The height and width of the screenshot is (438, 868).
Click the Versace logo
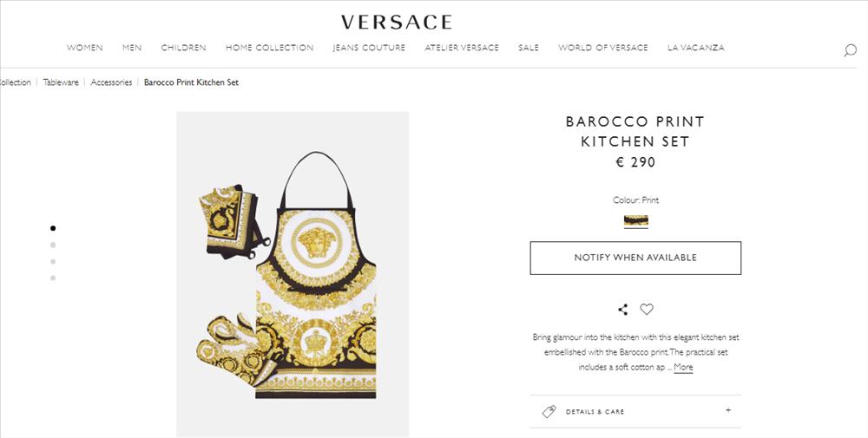[397, 23]
